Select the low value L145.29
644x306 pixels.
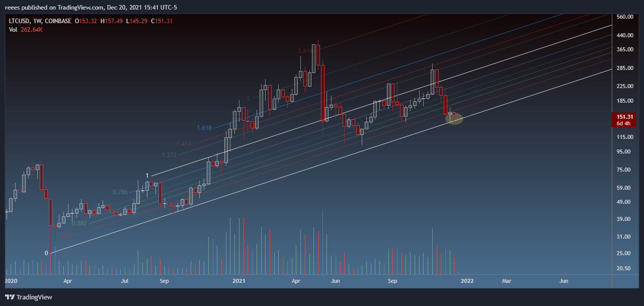pyautogui.click(x=137, y=21)
